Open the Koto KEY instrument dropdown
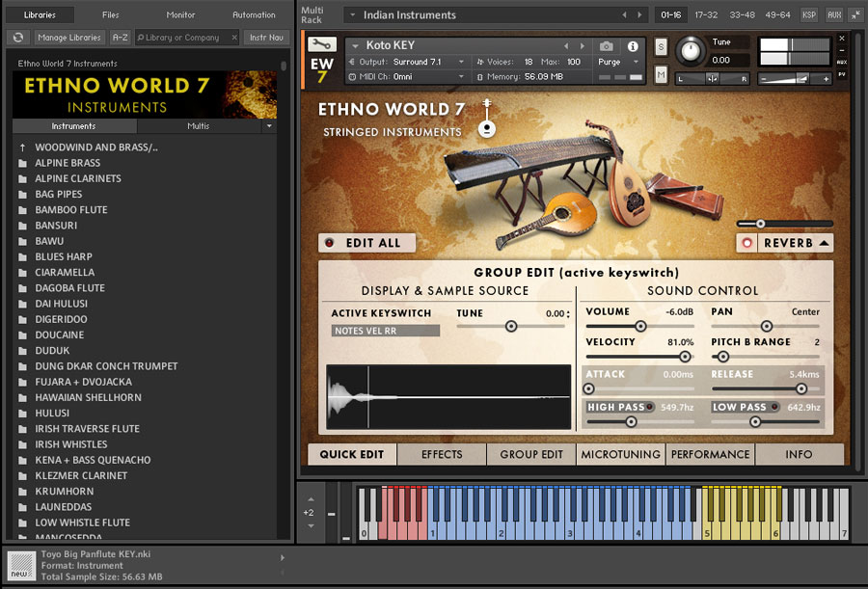The image size is (868, 589). coord(355,46)
